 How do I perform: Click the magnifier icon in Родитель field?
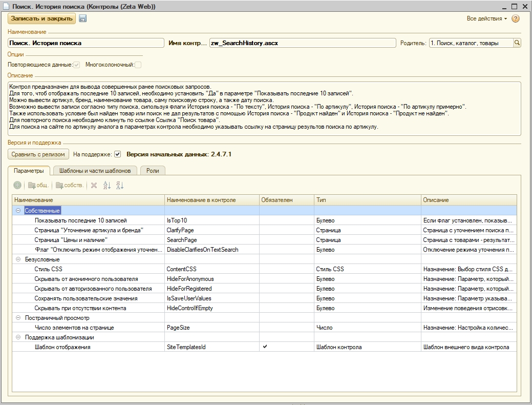tap(517, 43)
